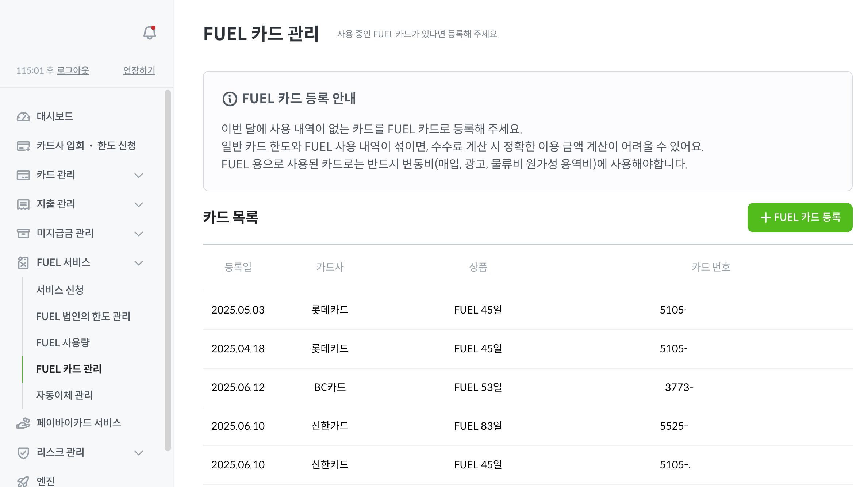The image size is (868, 487).
Task: Click the notification bell icon
Action: [149, 33]
